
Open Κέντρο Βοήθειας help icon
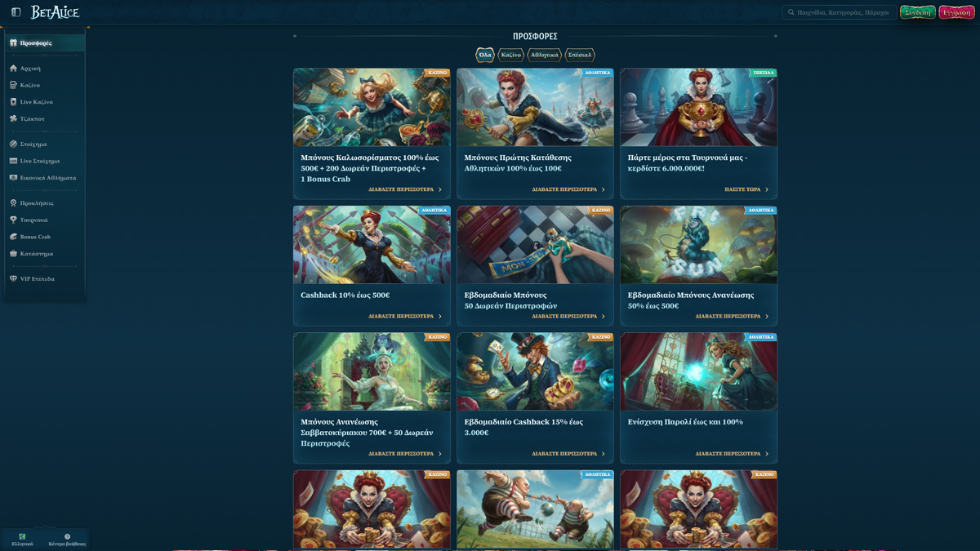click(67, 537)
